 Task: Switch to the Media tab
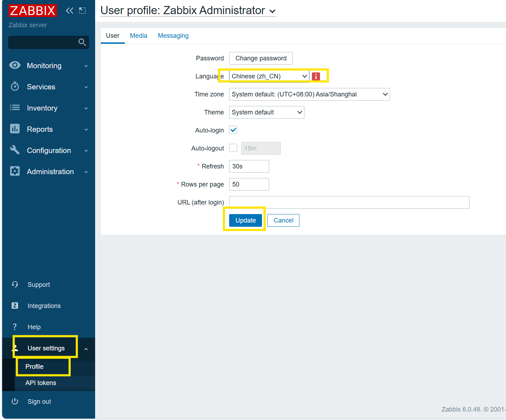click(139, 36)
